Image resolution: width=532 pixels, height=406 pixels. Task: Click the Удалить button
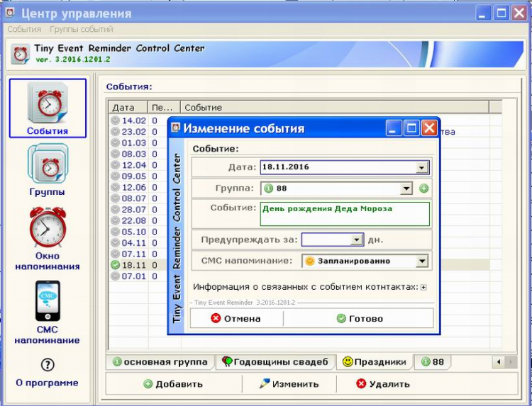[x=383, y=384]
